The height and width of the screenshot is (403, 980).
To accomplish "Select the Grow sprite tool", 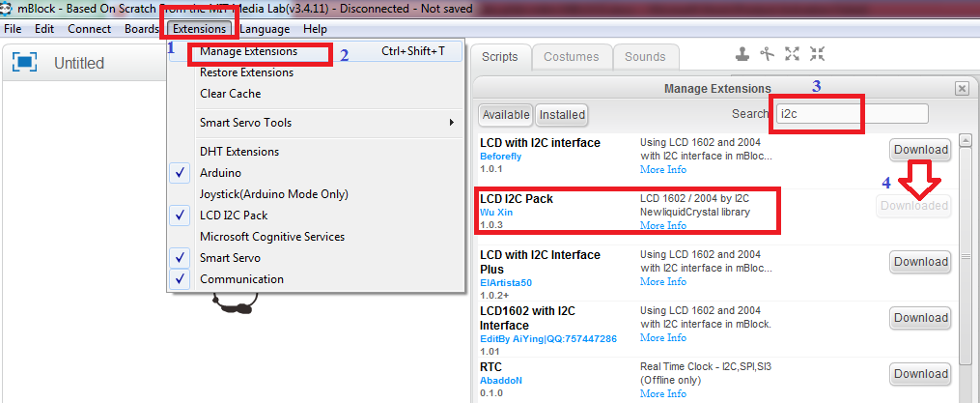I will point(793,54).
